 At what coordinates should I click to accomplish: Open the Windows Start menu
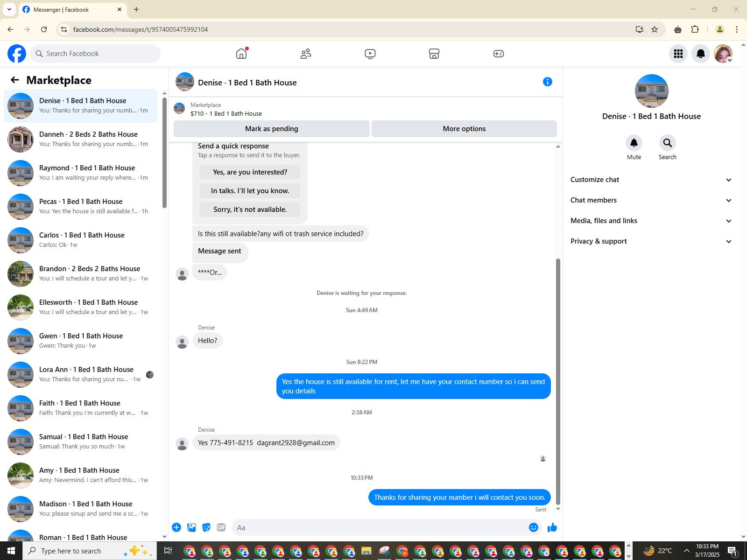coord(11,551)
